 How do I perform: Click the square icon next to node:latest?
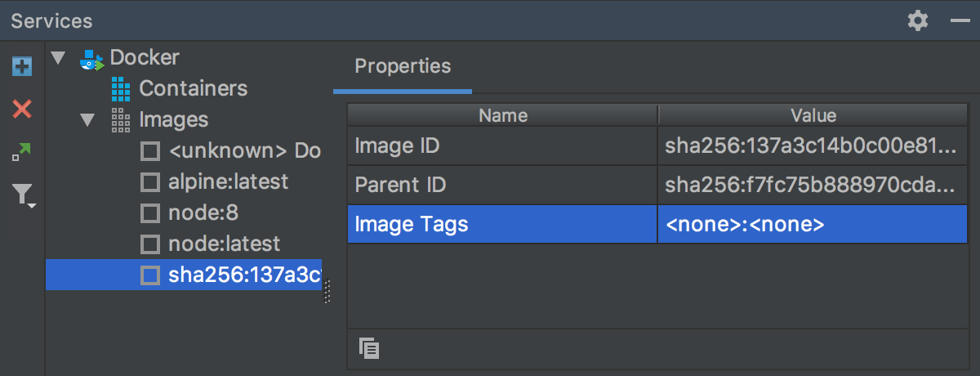(150, 244)
